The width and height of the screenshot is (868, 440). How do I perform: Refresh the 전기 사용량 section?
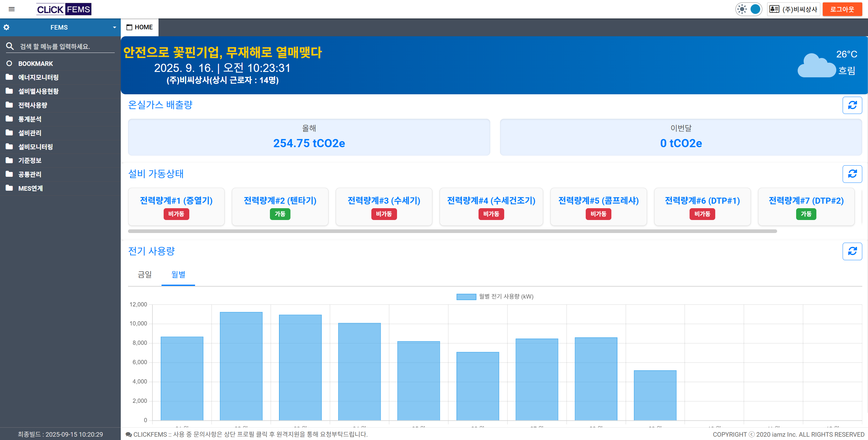coord(852,251)
